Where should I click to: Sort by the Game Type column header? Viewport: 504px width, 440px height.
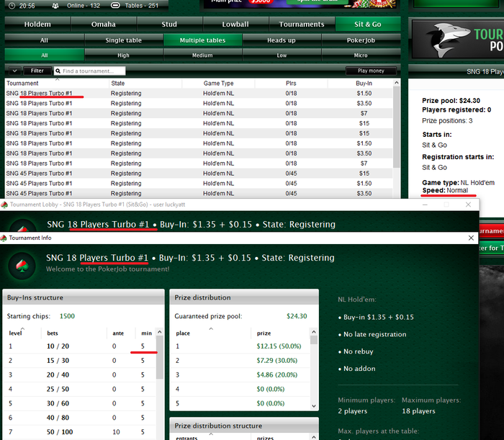click(x=219, y=84)
